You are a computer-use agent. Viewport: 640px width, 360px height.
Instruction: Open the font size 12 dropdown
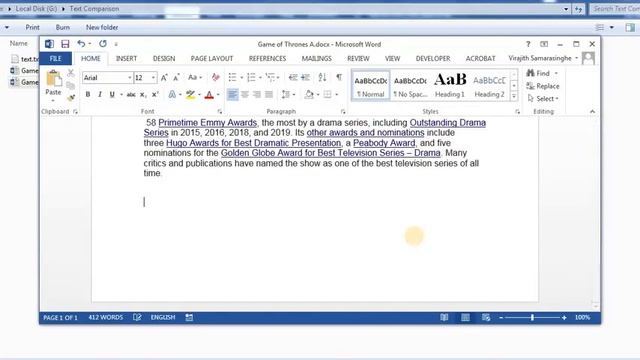click(153, 78)
